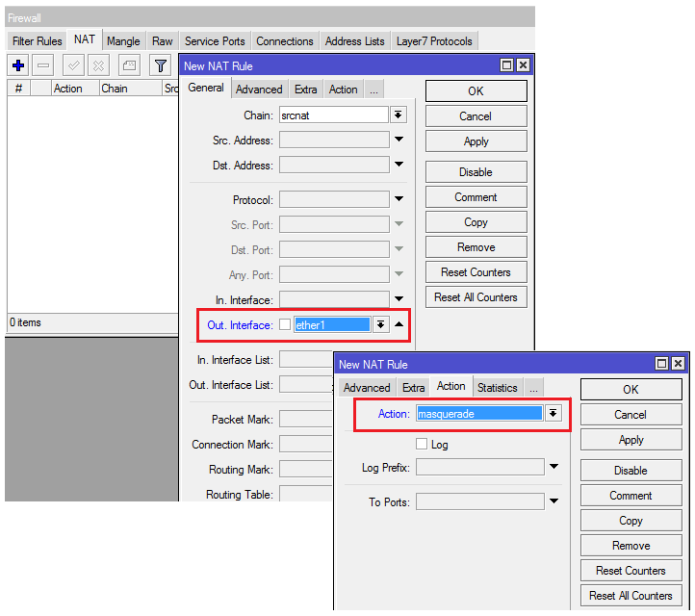Open the Out. Interface dropdown list
The image size is (695, 616).
(x=381, y=324)
